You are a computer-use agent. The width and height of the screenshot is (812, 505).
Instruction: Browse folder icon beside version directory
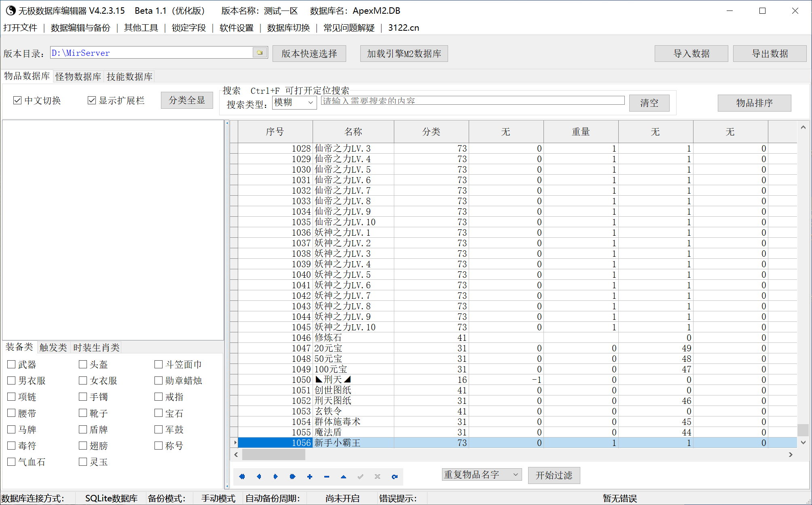click(x=260, y=53)
